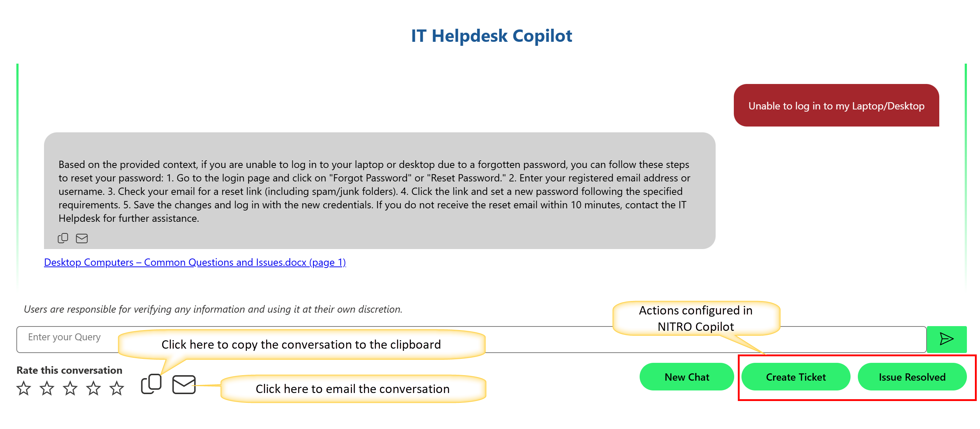Click the Create Ticket action
The image size is (980, 429).
pos(796,377)
